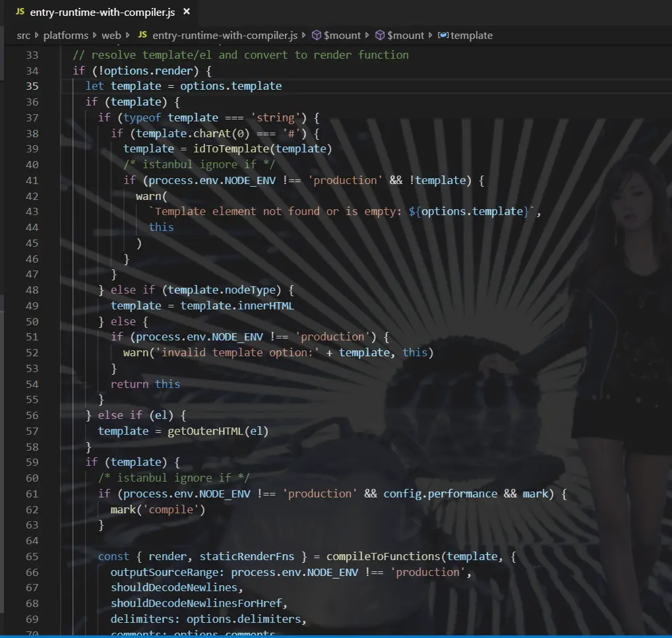
Task: Open the src breadcrumb
Action: click(24, 35)
